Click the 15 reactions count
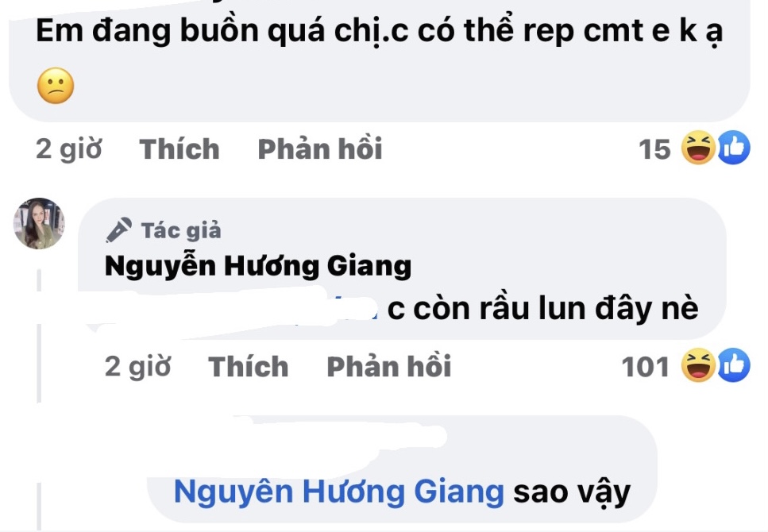768x532 pixels. point(654,149)
